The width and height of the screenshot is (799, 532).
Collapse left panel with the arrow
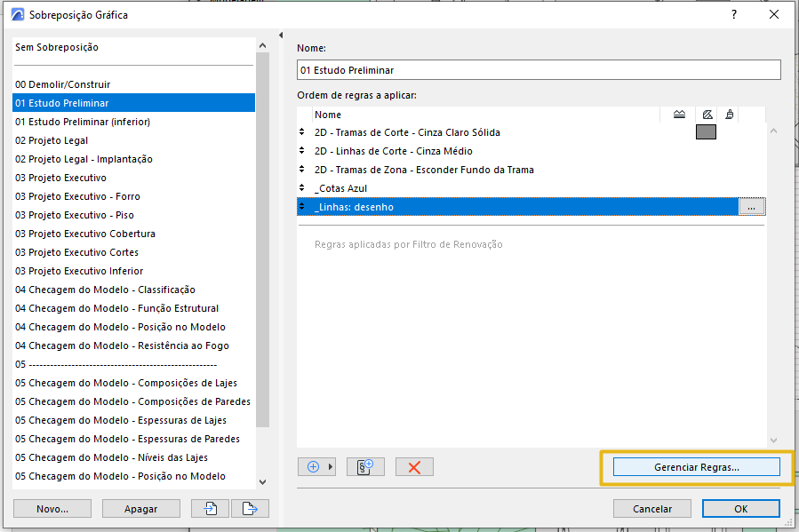coord(281,36)
